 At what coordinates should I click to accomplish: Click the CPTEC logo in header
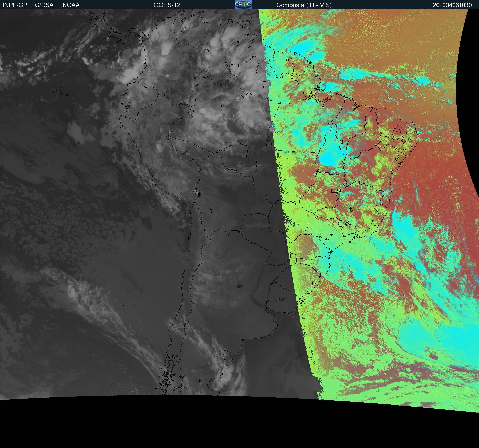tap(243, 5)
